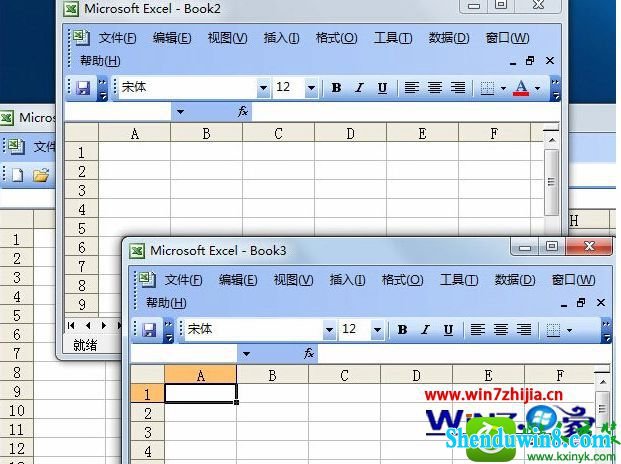Select column C header in Book2

pos(278,133)
